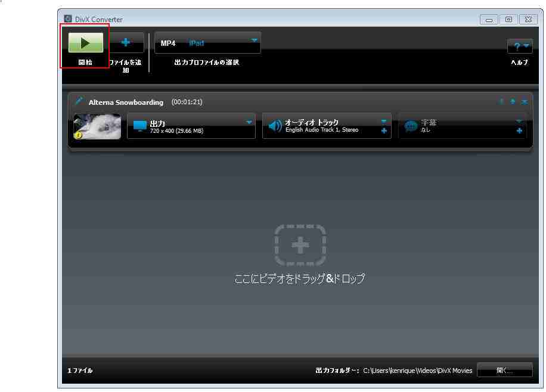Expand the オーディオ トラック dropdown arrow
The height and width of the screenshot is (392, 546).
(384, 121)
